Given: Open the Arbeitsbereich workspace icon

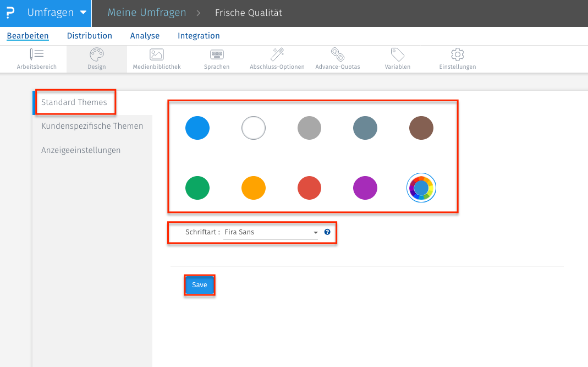Looking at the screenshot, I should pos(37,58).
